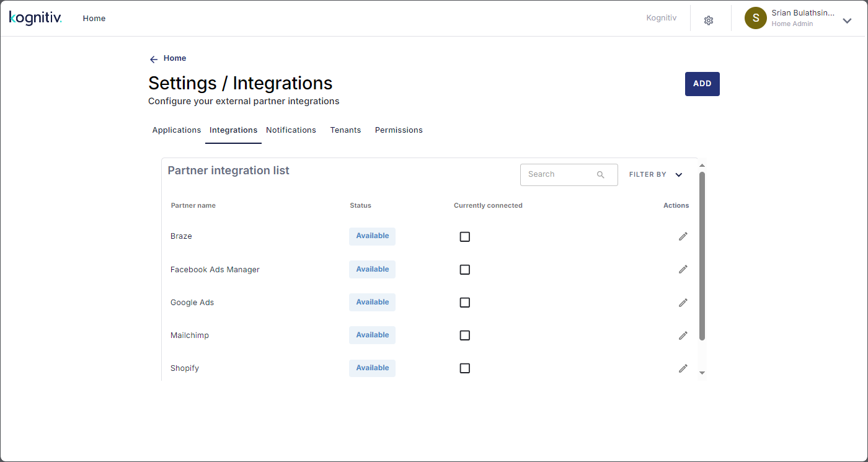Screen dimensions: 868x462
Task: Select the Integrations tab
Action: 234,130
